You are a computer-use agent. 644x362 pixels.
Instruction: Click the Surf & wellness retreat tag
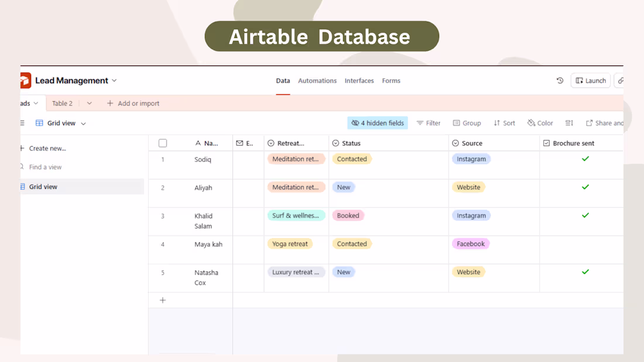296,215
